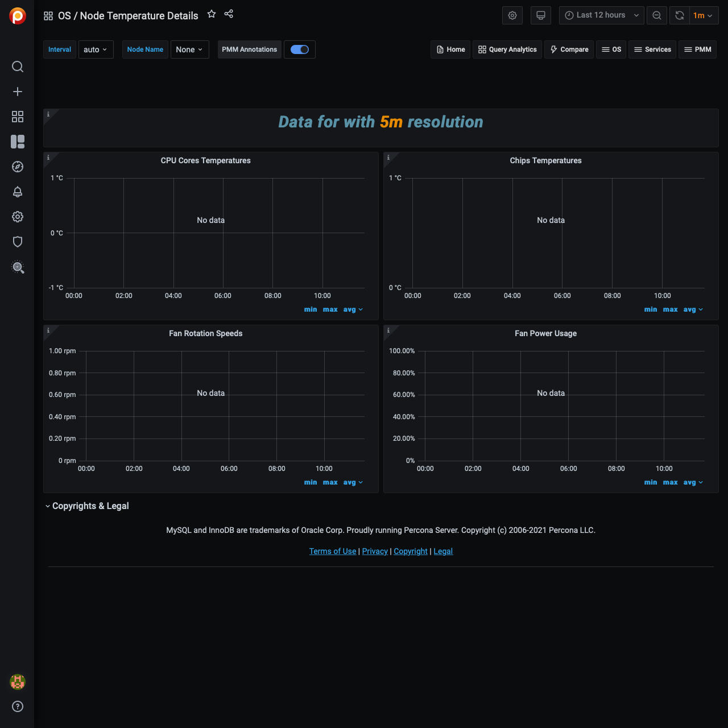Image resolution: width=728 pixels, height=728 pixels.
Task: Open the Query Analytics menu link
Action: click(x=507, y=49)
